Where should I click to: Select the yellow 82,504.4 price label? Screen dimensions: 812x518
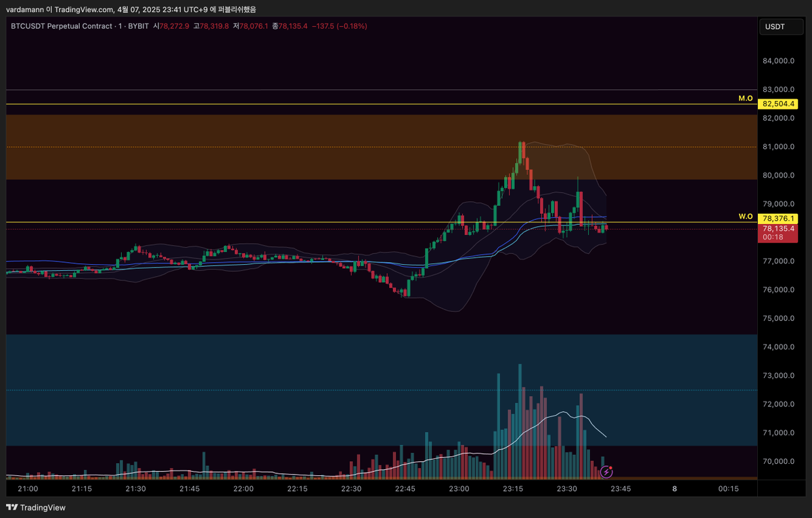coord(780,104)
